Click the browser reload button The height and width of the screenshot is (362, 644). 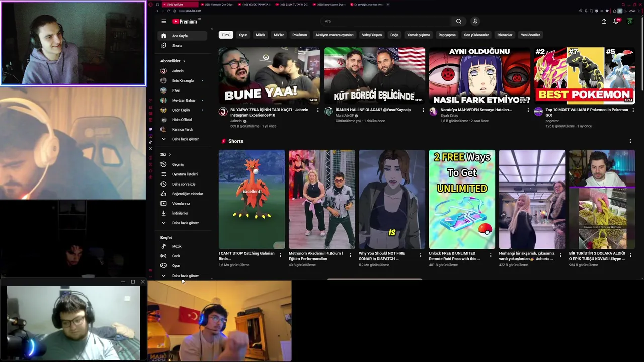(168, 11)
